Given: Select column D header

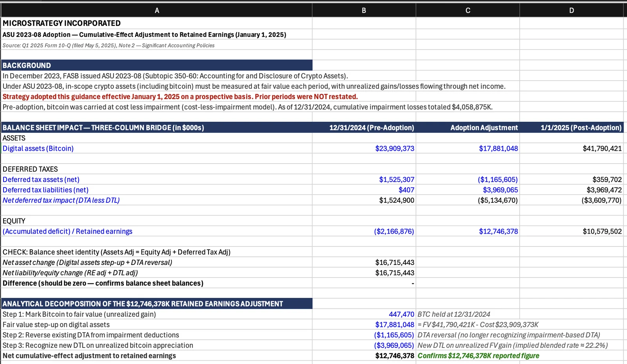Looking at the screenshot, I should point(571,11).
